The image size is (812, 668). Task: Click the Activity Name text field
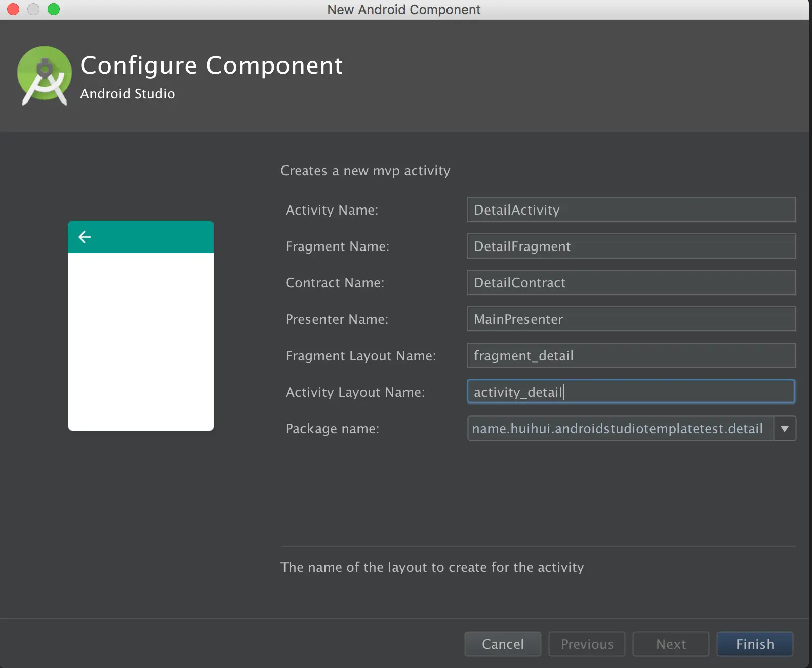(x=631, y=210)
